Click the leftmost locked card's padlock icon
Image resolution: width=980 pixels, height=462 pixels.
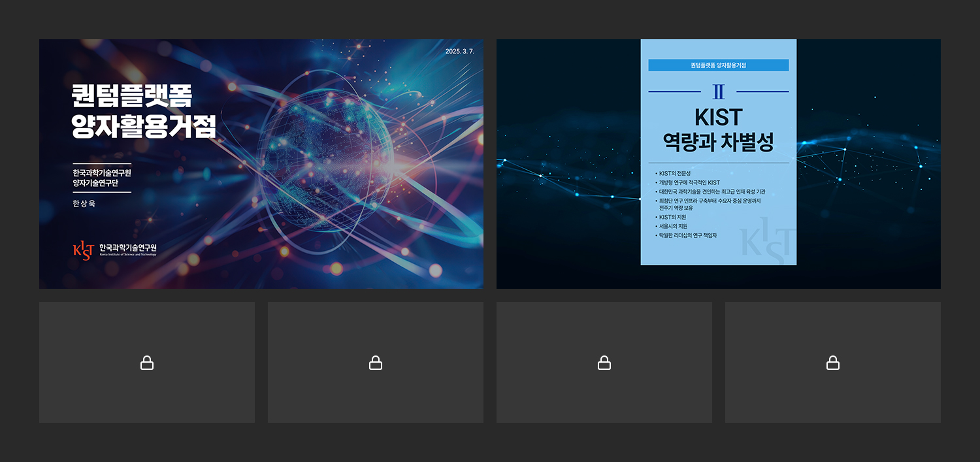(147, 363)
